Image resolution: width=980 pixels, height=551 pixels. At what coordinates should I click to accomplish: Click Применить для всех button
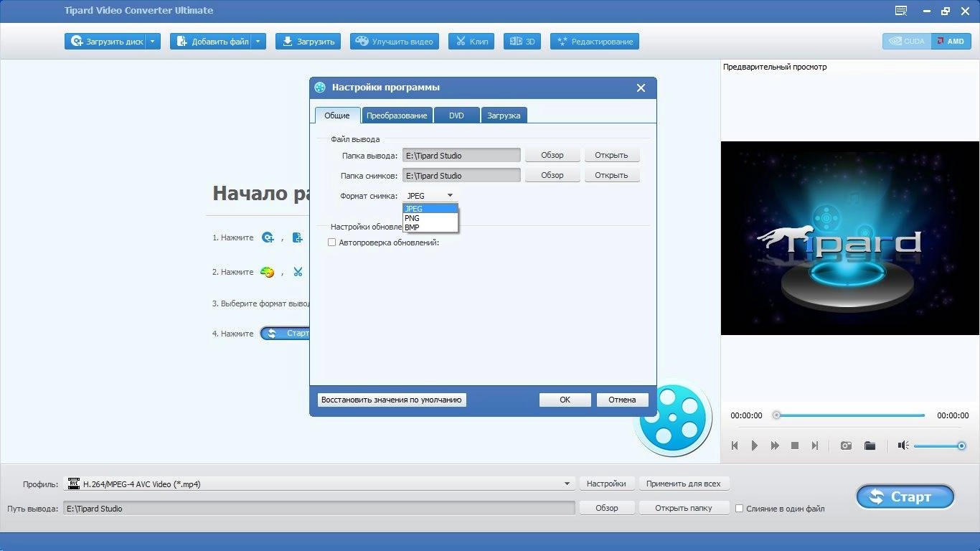point(684,484)
